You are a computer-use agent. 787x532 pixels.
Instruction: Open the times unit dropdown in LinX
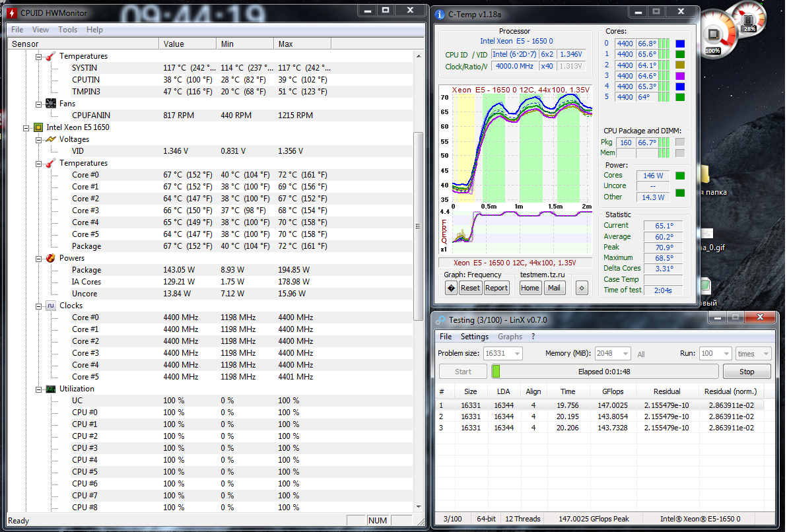[766, 354]
